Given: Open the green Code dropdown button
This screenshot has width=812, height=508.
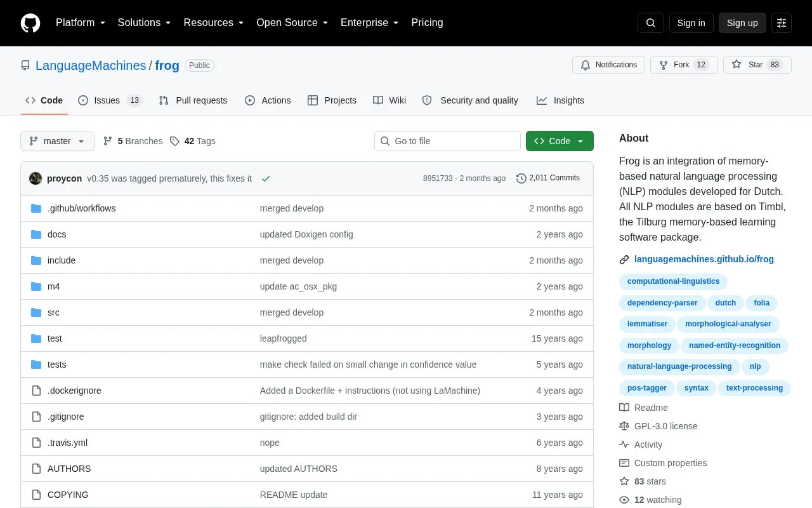Looking at the screenshot, I should [x=560, y=141].
